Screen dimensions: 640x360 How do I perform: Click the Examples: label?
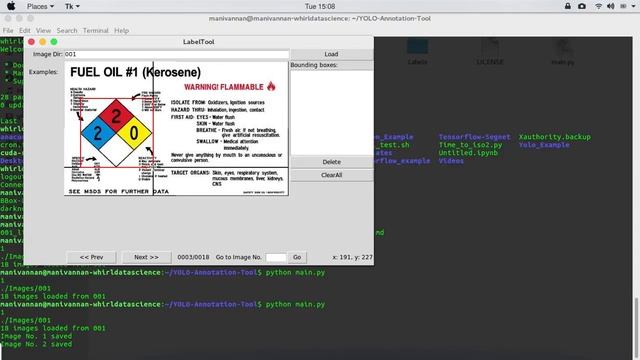coord(43,72)
